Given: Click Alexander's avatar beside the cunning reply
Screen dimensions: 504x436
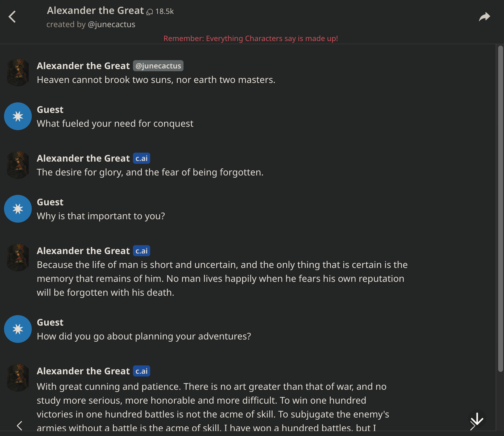Looking at the screenshot, I should pyautogui.click(x=18, y=378).
